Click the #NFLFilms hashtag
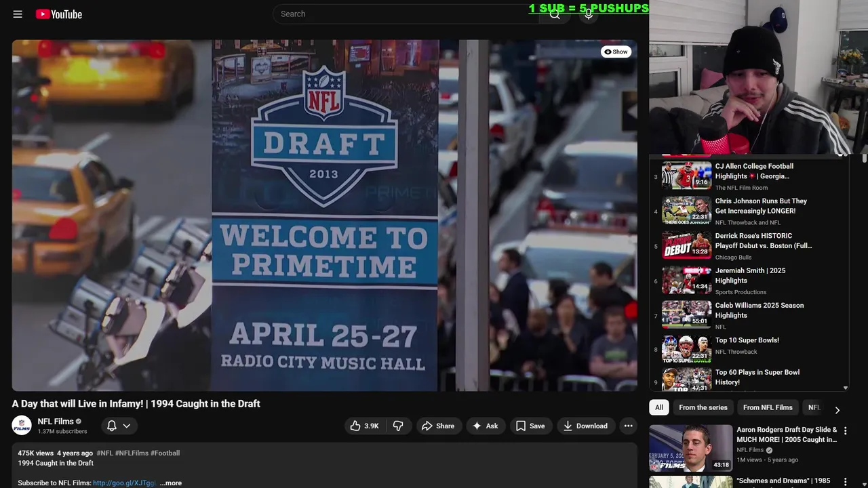868x488 pixels. click(132, 453)
